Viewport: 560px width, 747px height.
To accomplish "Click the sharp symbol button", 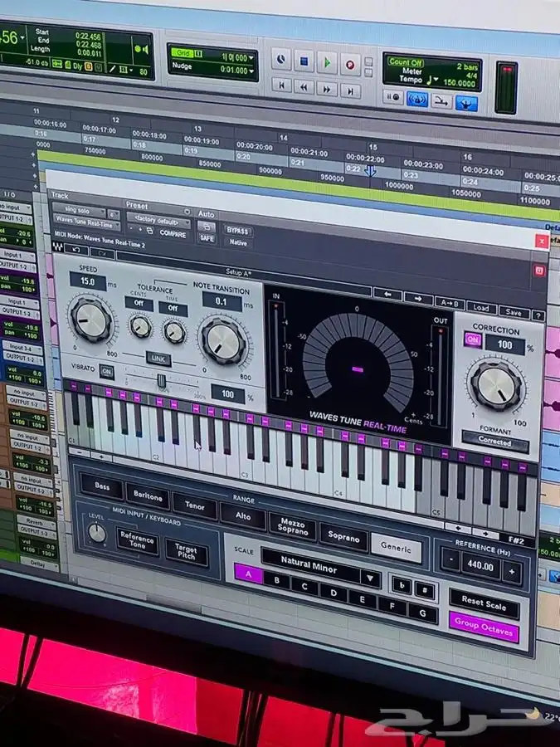I will (424, 591).
